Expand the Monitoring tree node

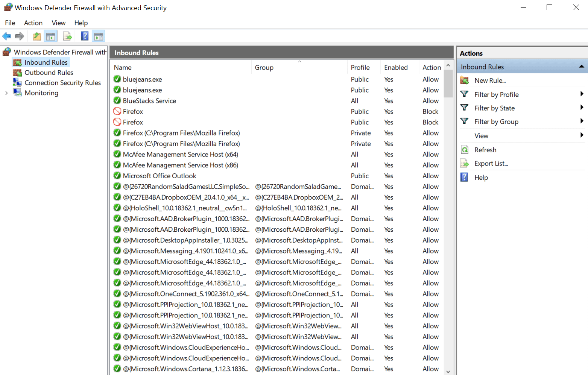pyautogui.click(x=7, y=93)
